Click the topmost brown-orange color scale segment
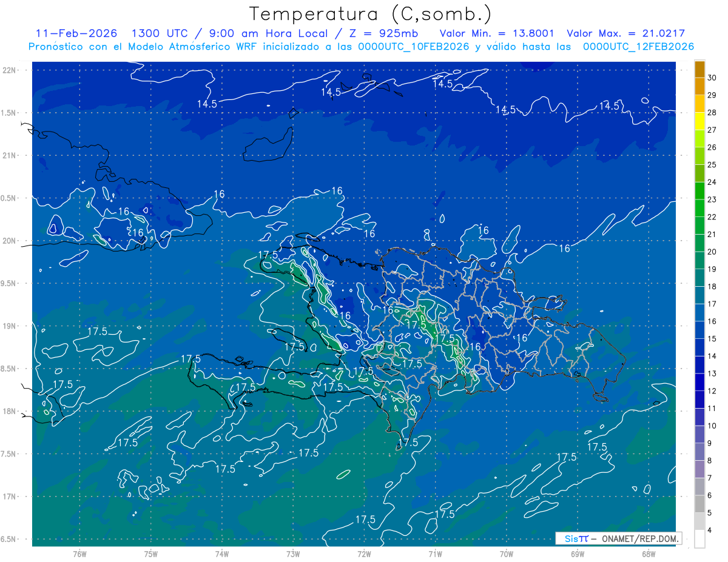 pyautogui.click(x=700, y=69)
